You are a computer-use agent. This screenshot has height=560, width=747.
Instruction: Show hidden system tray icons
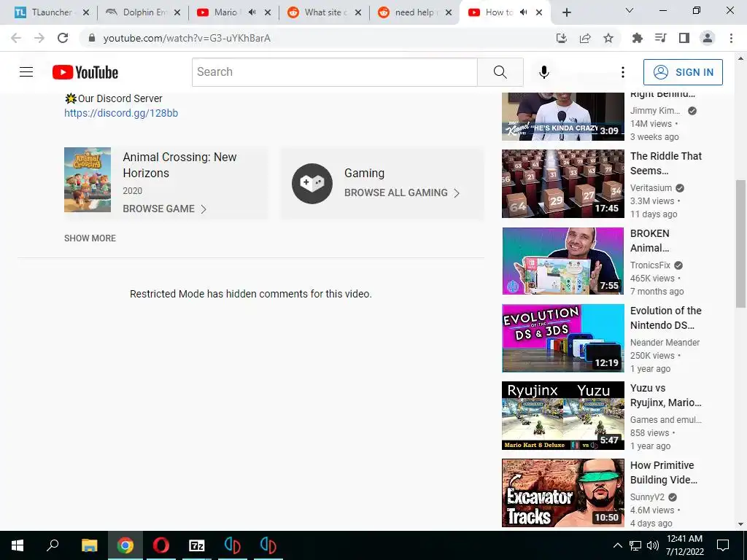(x=617, y=545)
